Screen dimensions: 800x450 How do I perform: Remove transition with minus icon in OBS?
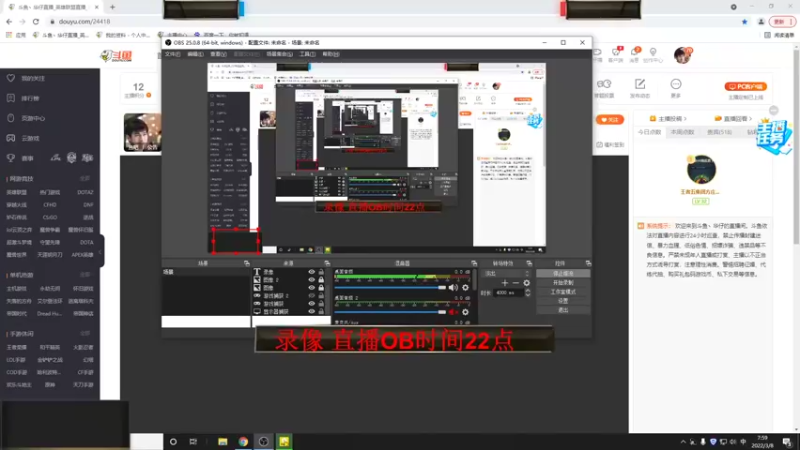tap(515, 283)
